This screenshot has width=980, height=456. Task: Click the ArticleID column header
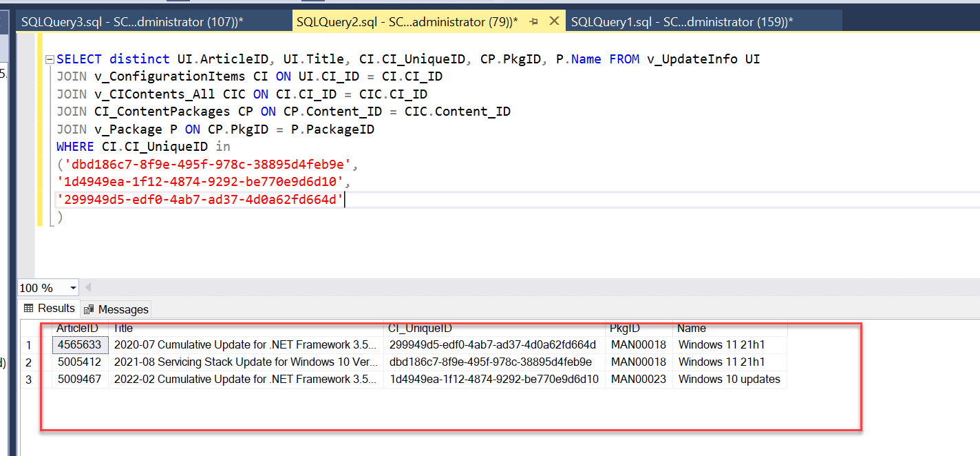(77, 329)
